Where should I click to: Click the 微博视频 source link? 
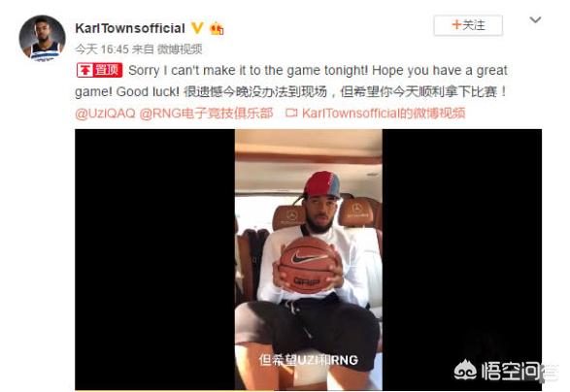[x=180, y=49]
